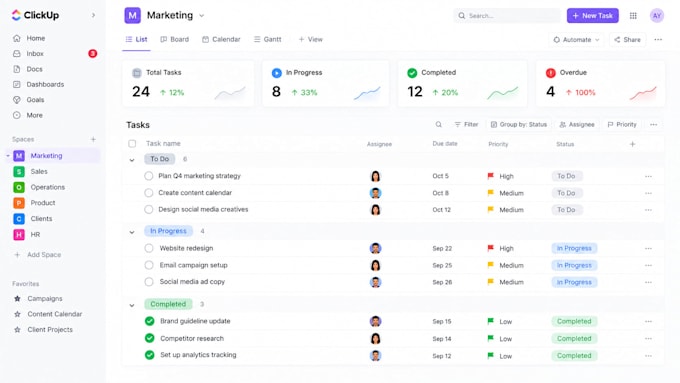Screen dimensions: 680x383
Task: Open the Filter option
Action: point(466,124)
